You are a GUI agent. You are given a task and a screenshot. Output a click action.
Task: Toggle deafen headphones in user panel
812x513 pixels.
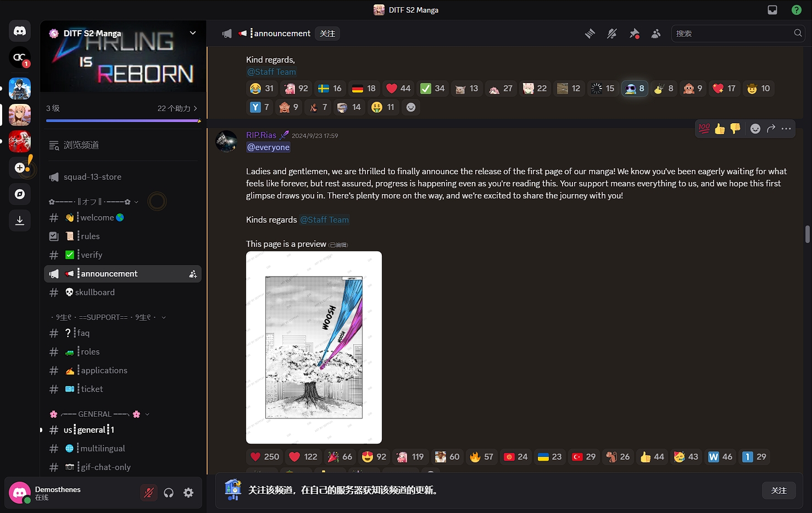169,493
